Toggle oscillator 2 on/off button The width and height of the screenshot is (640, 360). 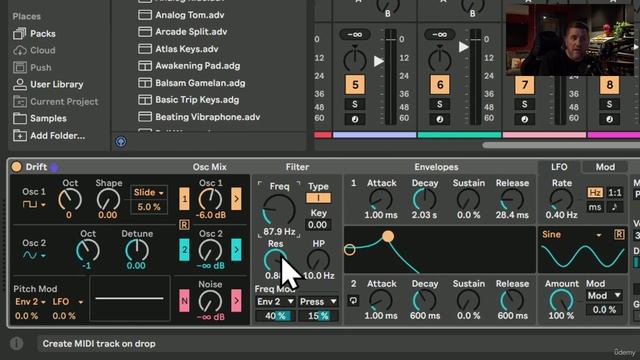coord(184,249)
